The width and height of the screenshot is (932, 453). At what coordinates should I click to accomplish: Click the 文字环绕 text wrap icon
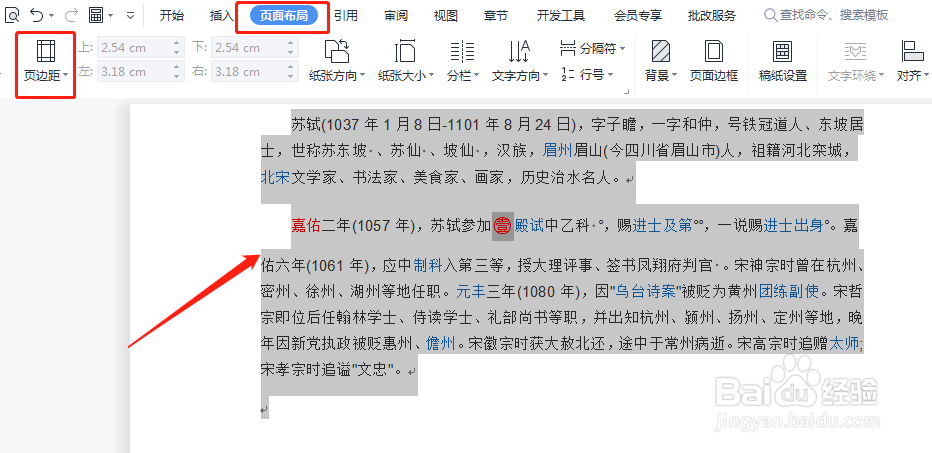pyautogui.click(x=855, y=51)
